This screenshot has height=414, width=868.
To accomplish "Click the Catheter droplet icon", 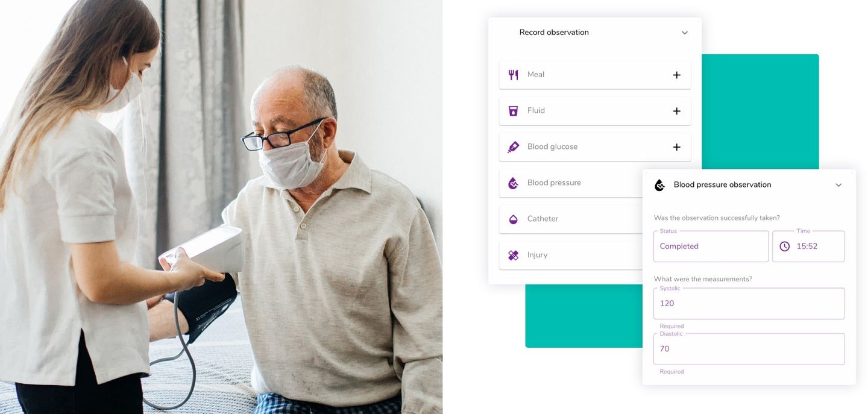I will [513, 219].
